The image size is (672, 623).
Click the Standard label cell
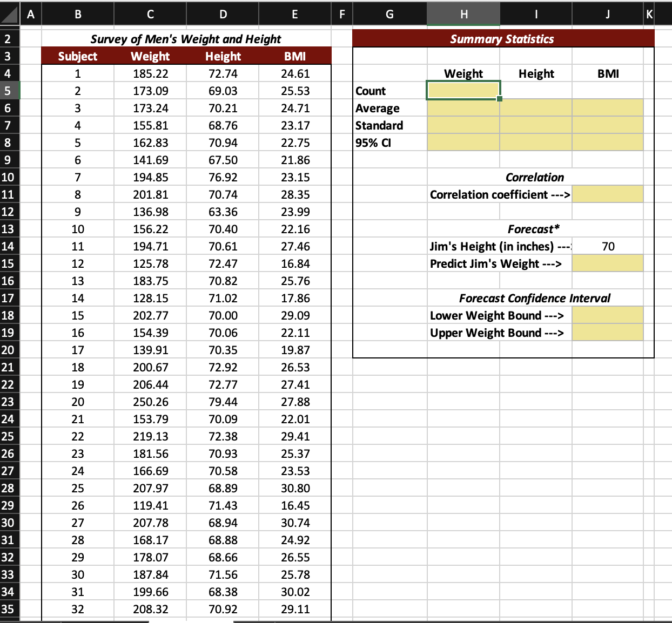[379, 125]
